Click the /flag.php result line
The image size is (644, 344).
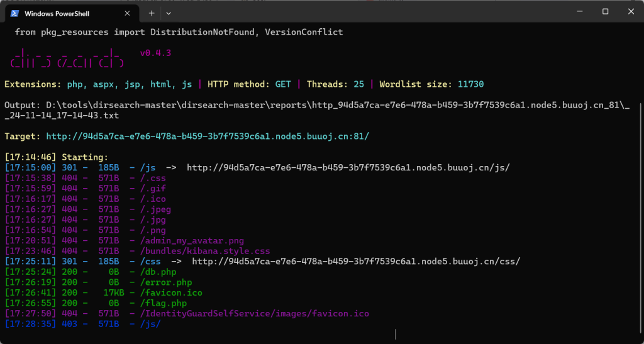[96, 303]
